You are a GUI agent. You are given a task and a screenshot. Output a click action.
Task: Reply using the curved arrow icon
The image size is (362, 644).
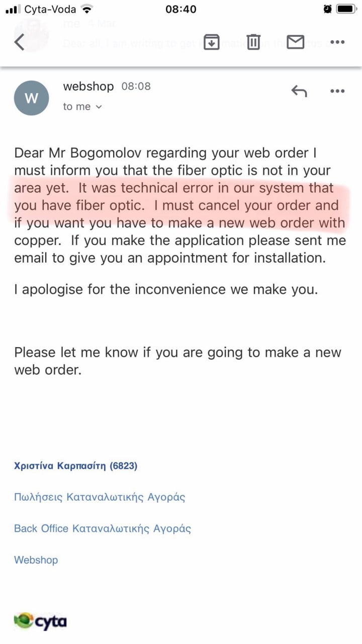tap(299, 91)
